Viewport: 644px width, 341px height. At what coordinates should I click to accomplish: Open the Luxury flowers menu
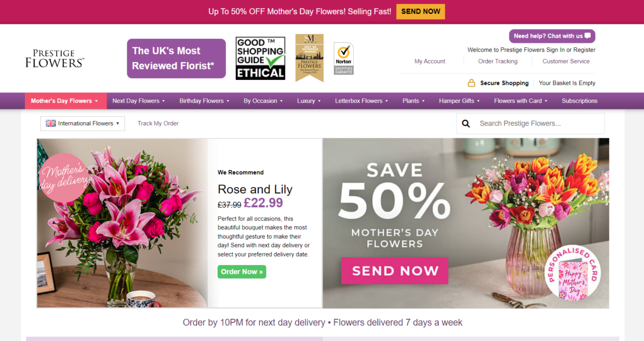coord(309,101)
